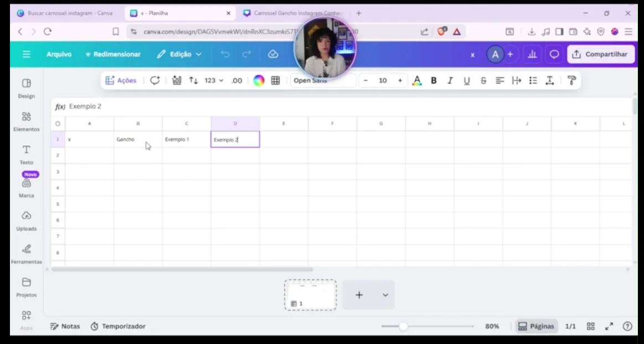The image size is (644, 344).
Task: Switch to the Buscar carrossel instagram tab
Action: pyautogui.click(x=65, y=13)
